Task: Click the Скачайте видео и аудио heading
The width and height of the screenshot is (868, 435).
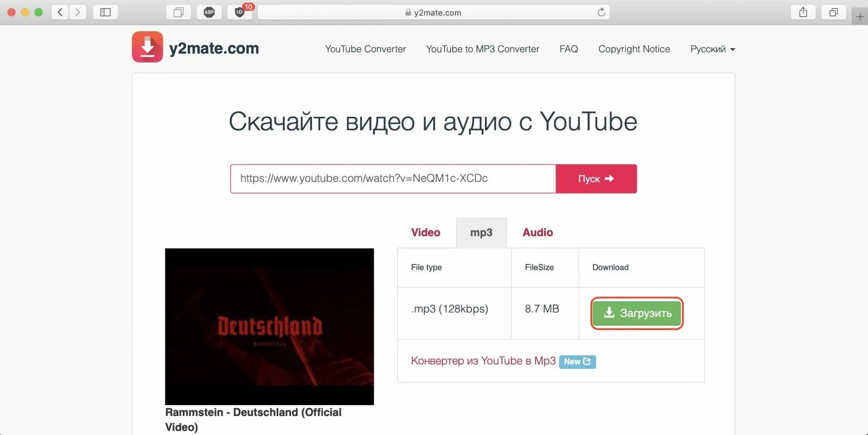Action: [x=433, y=122]
